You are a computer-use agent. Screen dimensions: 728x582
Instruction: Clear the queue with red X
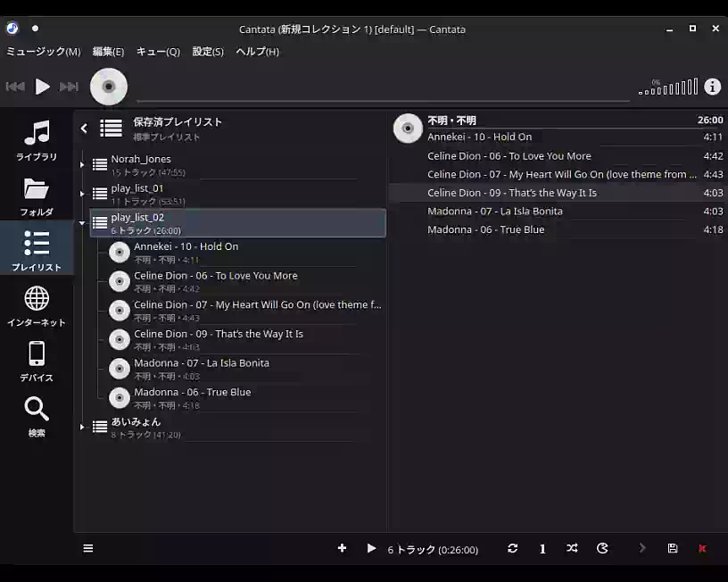pos(702,549)
